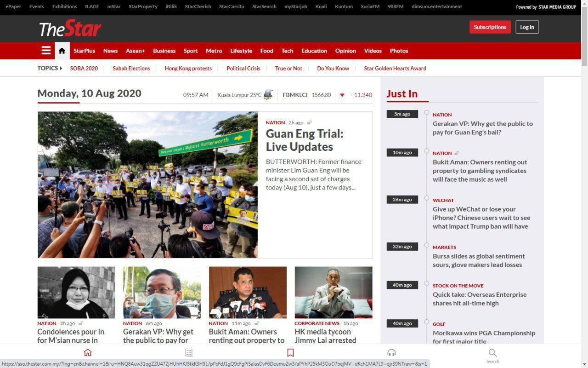Open the Business menu
The height and width of the screenshot is (368, 588).
point(164,51)
